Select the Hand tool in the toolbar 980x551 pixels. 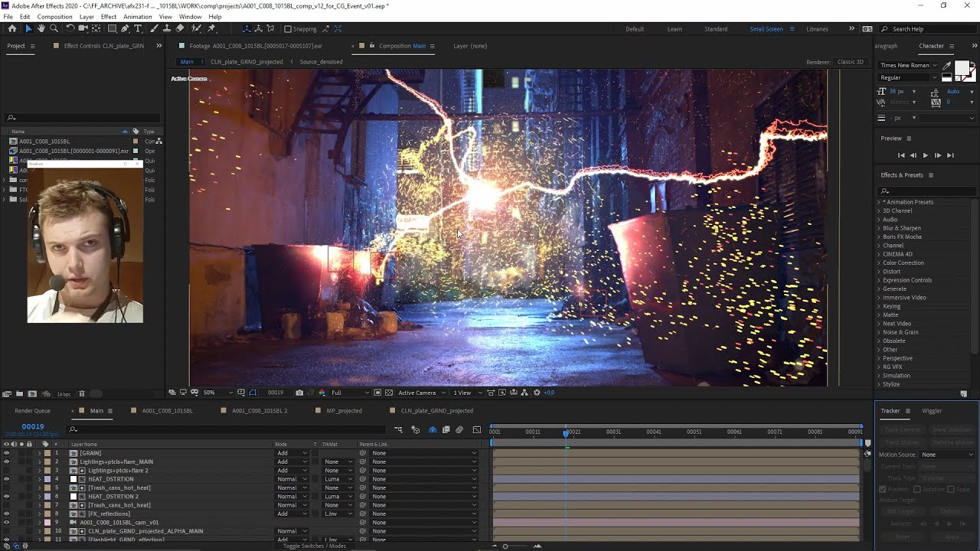tap(41, 28)
